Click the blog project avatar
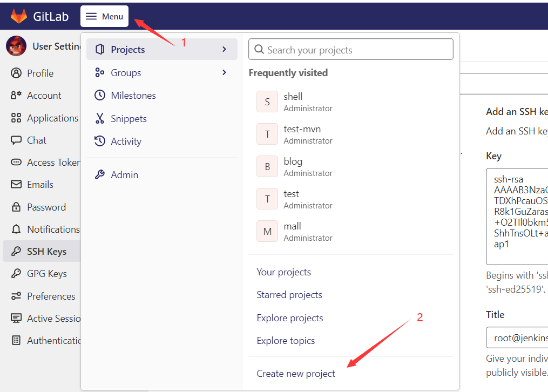Viewport: 548px width, 392px height. [267, 167]
